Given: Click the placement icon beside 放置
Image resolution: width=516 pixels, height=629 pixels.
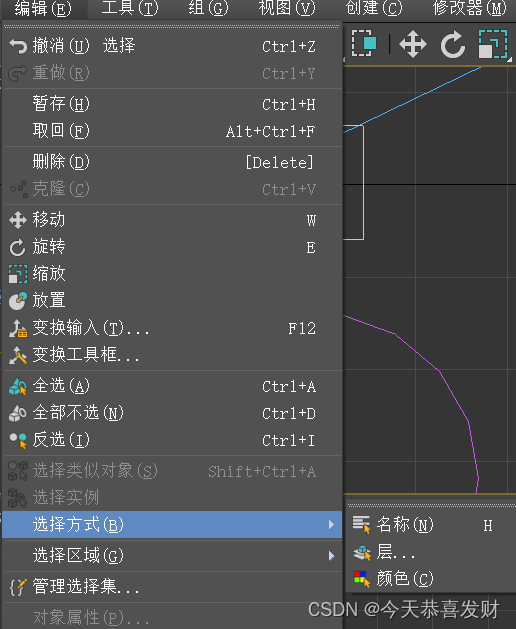Looking at the screenshot, I should pyautogui.click(x=18, y=301).
